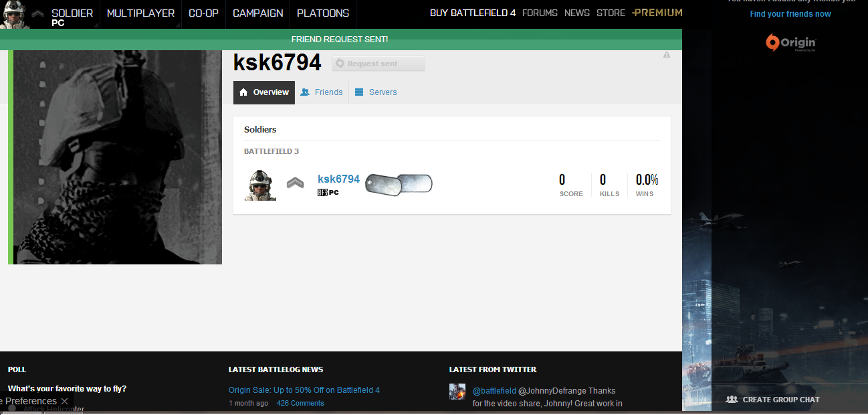
Task: Click the poll question about flying
Action: tap(67, 389)
